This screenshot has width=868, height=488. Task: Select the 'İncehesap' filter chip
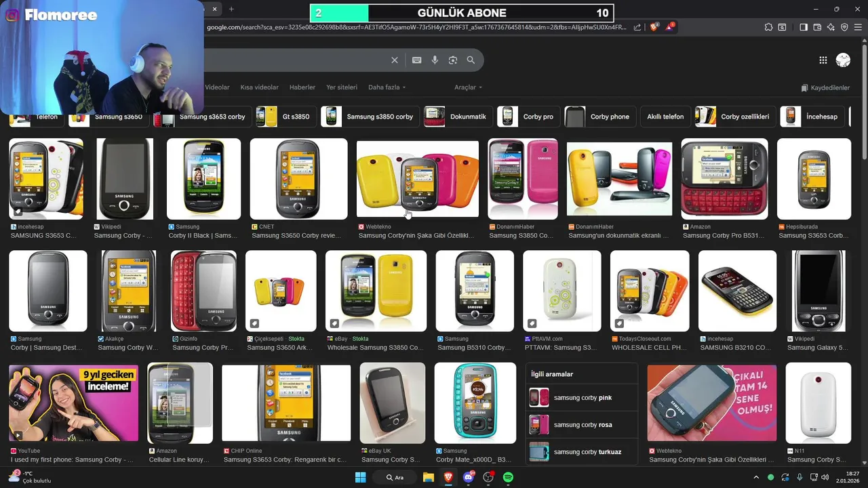click(x=812, y=117)
